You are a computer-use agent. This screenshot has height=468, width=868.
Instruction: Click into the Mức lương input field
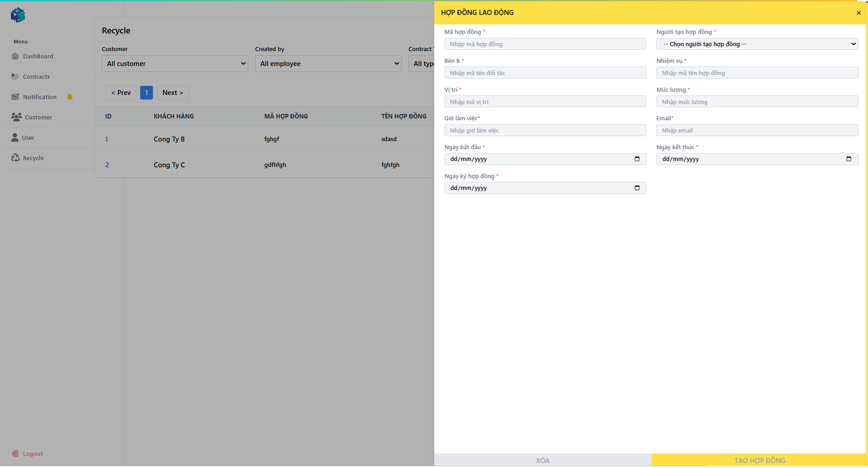[x=757, y=102]
